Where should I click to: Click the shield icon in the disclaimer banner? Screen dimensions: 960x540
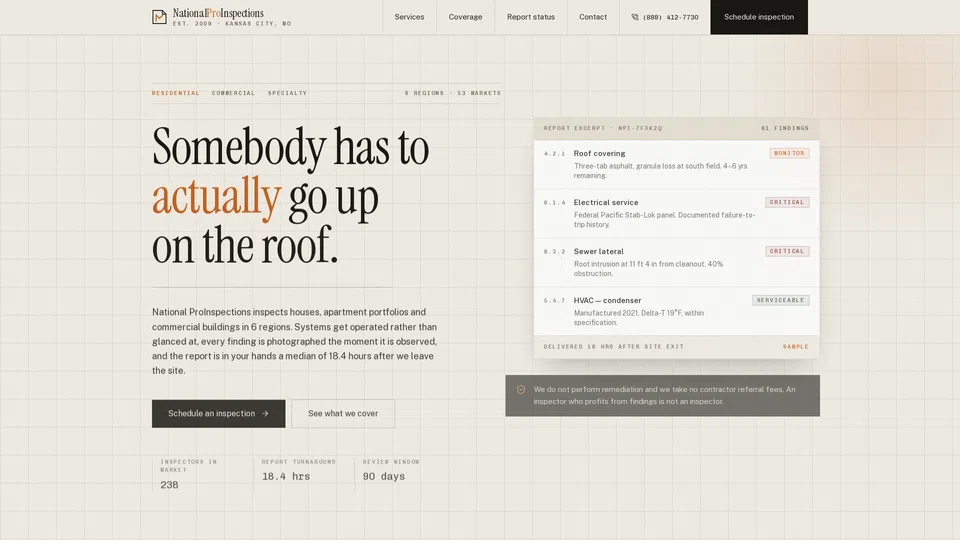tap(521, 389)
